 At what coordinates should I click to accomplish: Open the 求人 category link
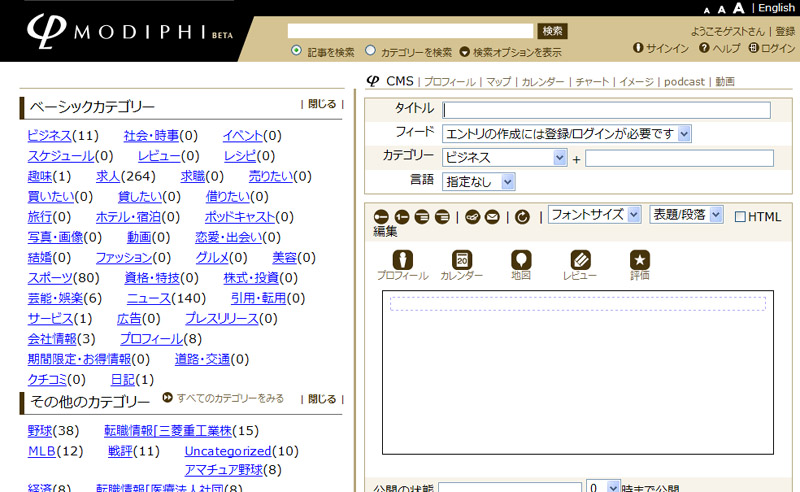click(x=108, y=176)
